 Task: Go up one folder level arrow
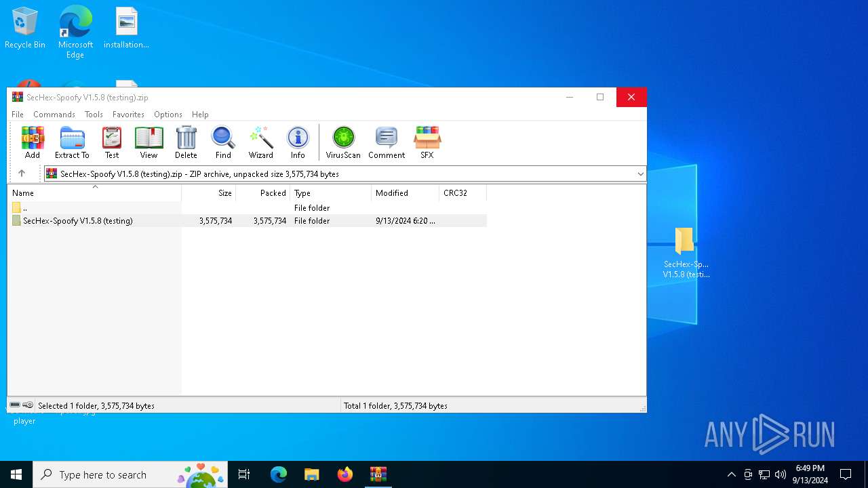pos(22,174)
